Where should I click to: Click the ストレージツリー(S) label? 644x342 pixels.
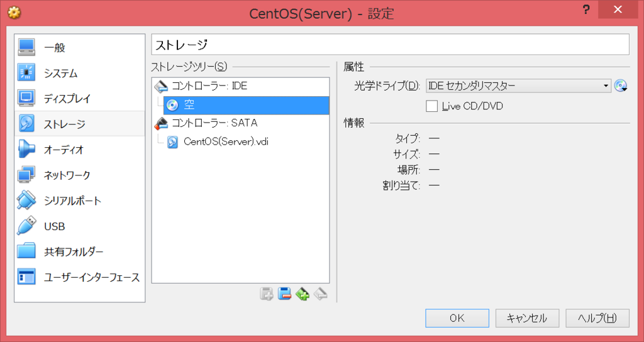click(189, 66)
